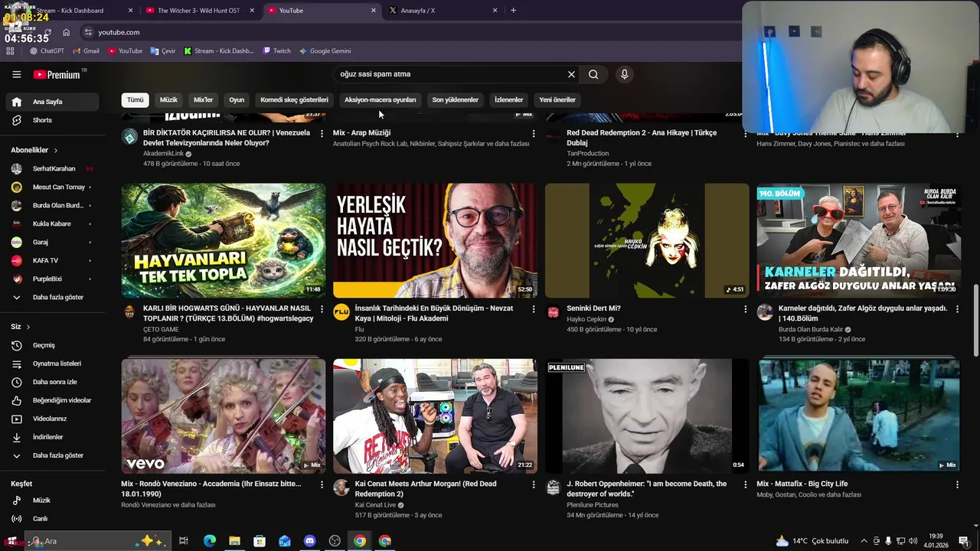Screen dimensions: 980x551
Task: Open Discord from the taskbar
Action: (309, 541)
